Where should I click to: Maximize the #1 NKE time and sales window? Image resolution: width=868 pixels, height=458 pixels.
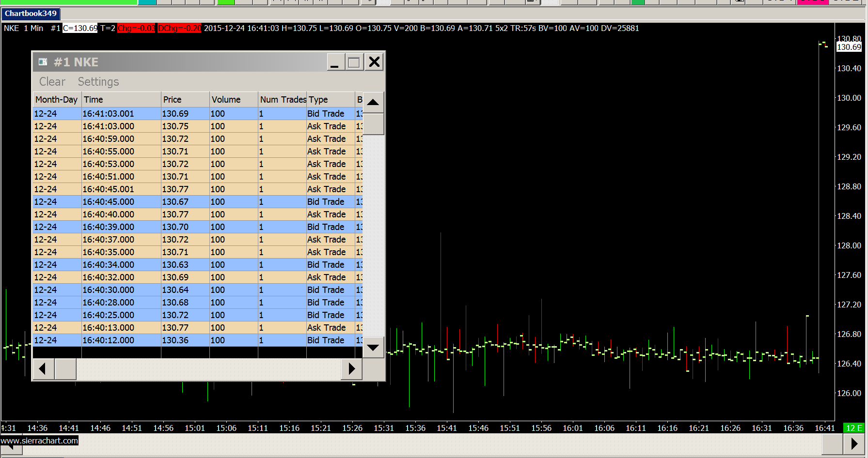point(354,62)
